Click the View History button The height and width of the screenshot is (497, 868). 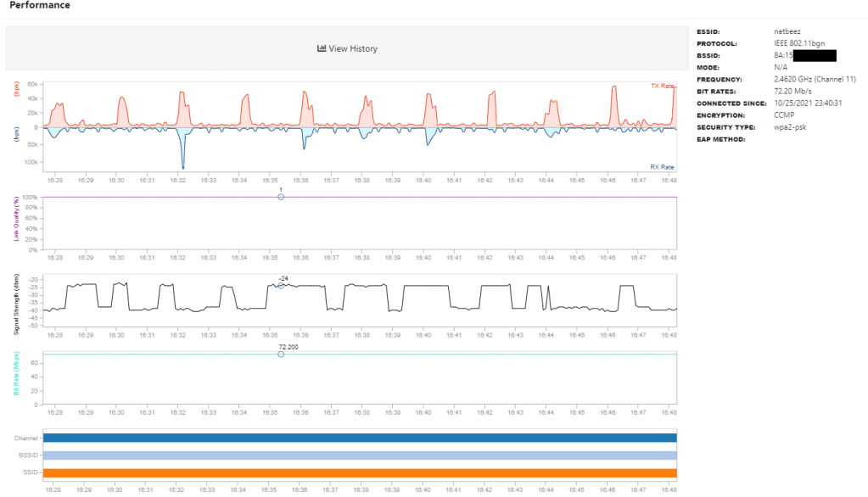(x=347, y=49)
